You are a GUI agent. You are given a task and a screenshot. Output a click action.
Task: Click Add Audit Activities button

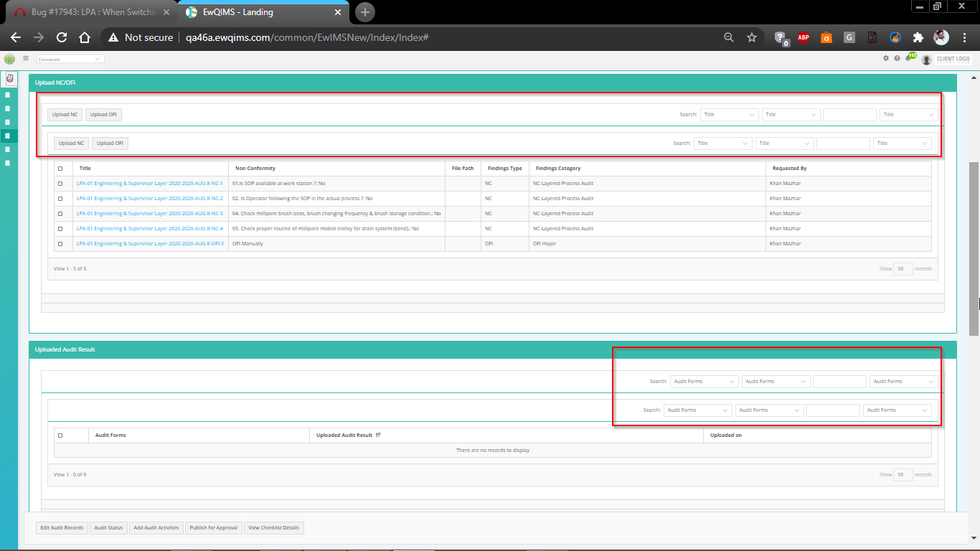pos(156,527)
